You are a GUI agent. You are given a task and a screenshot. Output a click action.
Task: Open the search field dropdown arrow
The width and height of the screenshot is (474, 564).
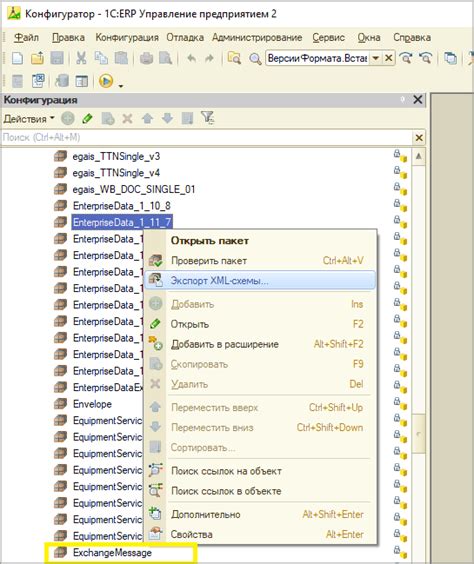point(375,58)
